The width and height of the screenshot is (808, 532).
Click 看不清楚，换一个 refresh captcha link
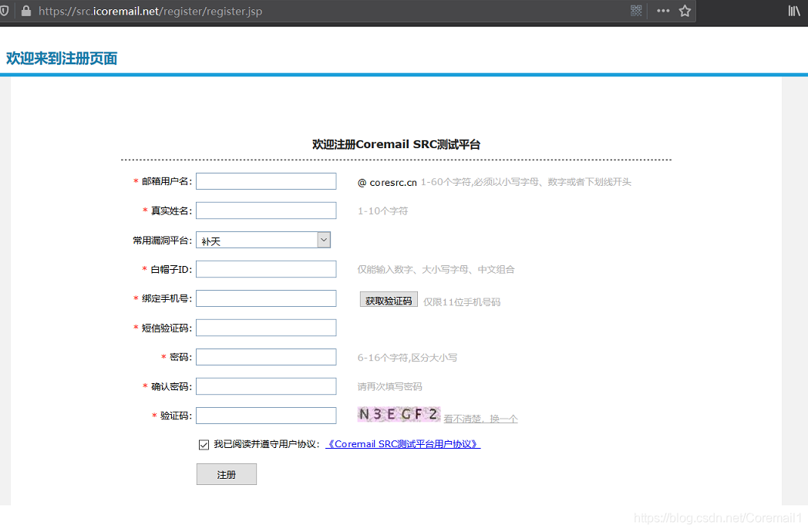pos(481,419)
